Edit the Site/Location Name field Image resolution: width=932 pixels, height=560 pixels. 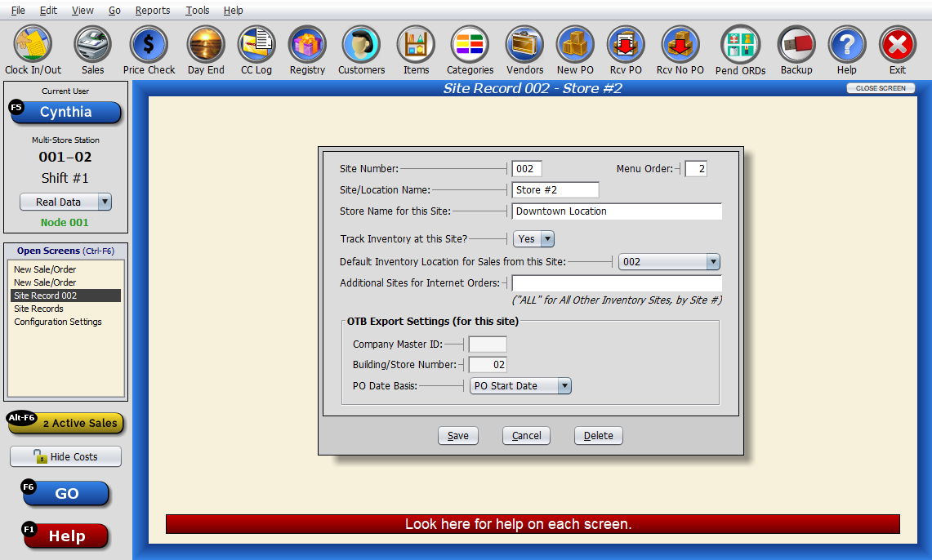(555, 190)
